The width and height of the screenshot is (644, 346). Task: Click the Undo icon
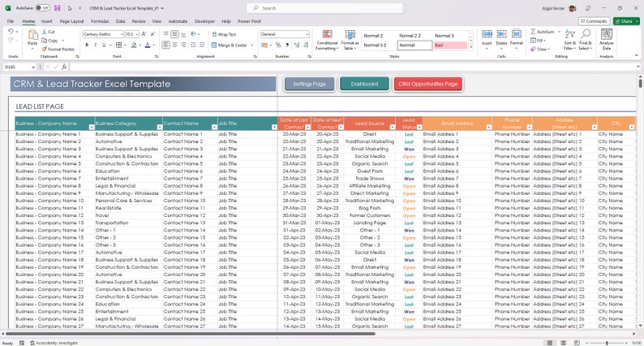click(x=11, y=32)
